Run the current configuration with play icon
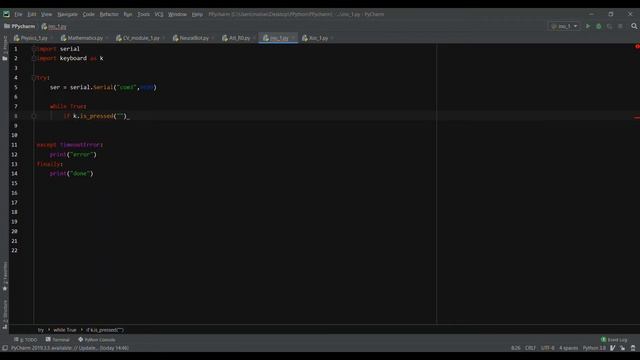This screenshot has width=640, height=360. coord(588,26)
